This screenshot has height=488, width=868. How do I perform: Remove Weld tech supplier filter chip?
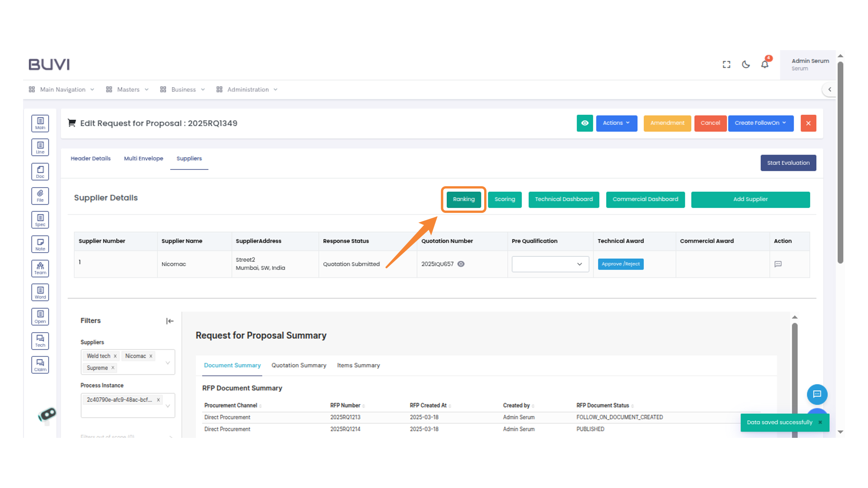[115, 356]
